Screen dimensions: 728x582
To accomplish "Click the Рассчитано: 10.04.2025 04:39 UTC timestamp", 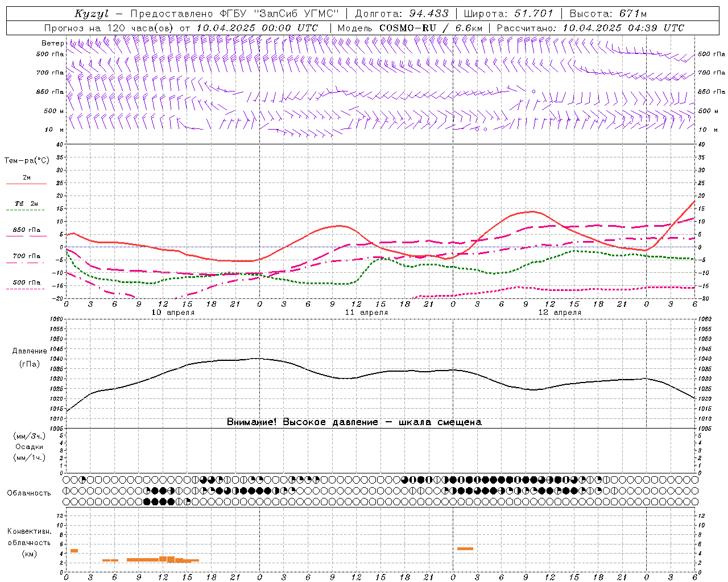I will [590, 28].
